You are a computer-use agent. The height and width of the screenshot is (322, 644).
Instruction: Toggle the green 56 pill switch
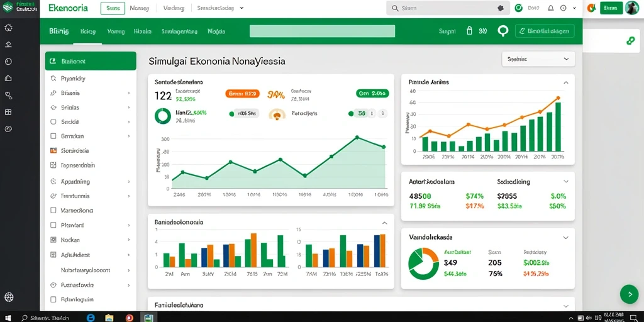point(361,114)
